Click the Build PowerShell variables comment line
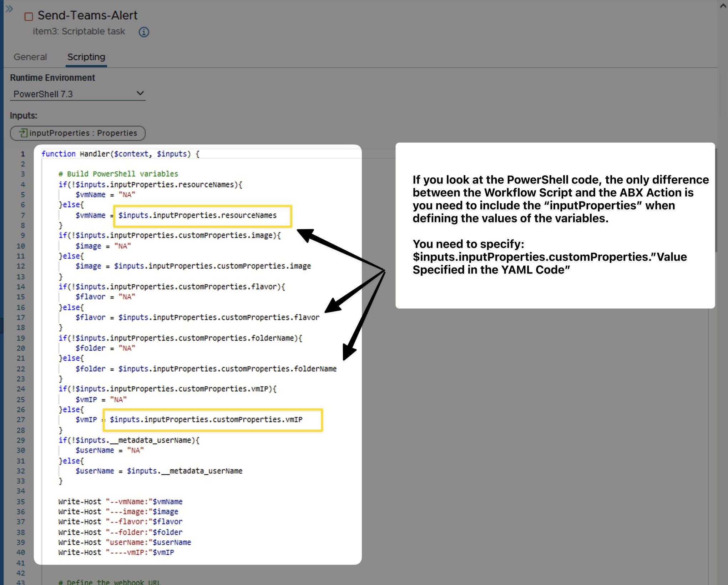 click(118, 174)
